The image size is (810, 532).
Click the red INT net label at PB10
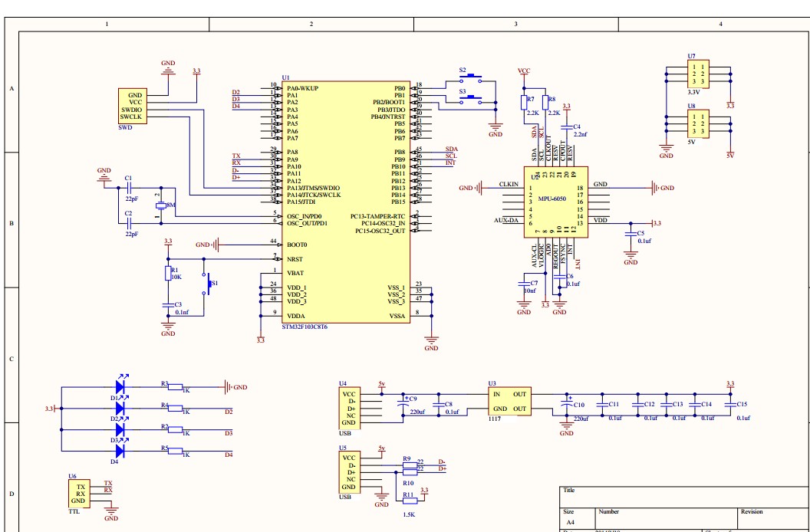[x=450, y=163]
